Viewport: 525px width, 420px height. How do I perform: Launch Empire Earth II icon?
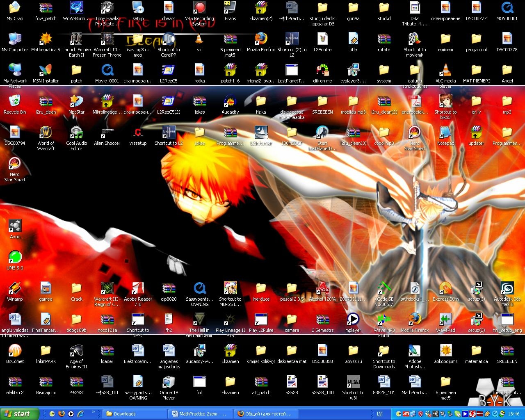pos(76,39)
